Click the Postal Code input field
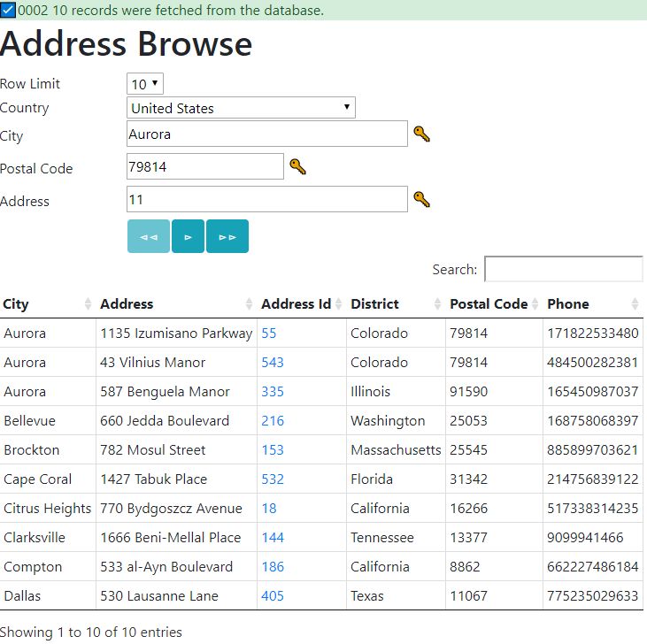This screenshot has height=644, width=647. coord(204,167)
